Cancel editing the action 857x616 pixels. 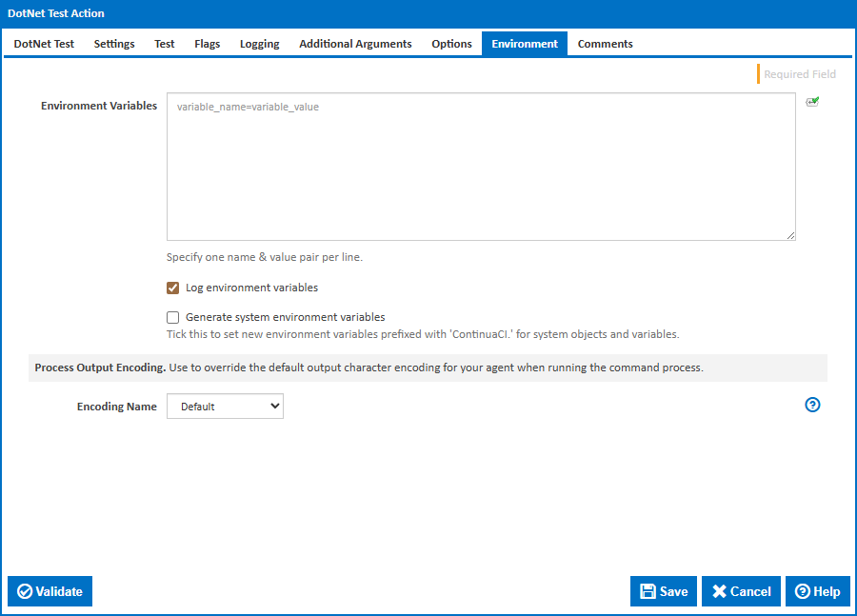tap(741, 590)
